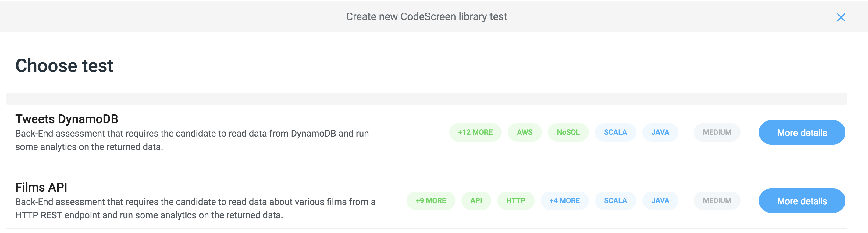This screenshot has width=868, height=233.
Task: Open More details for Tweets DynamoDB
Action: click(x=802, y=133)
